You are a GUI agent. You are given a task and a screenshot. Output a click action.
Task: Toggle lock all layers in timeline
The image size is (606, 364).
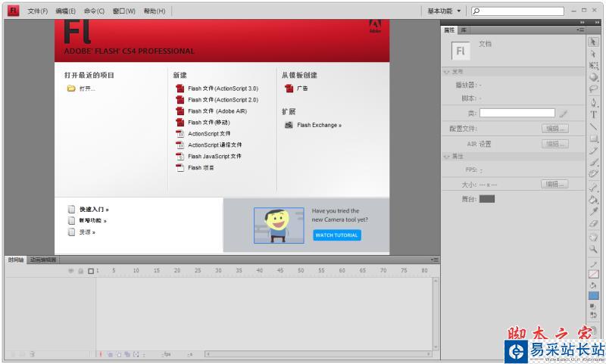click(81, 271)
